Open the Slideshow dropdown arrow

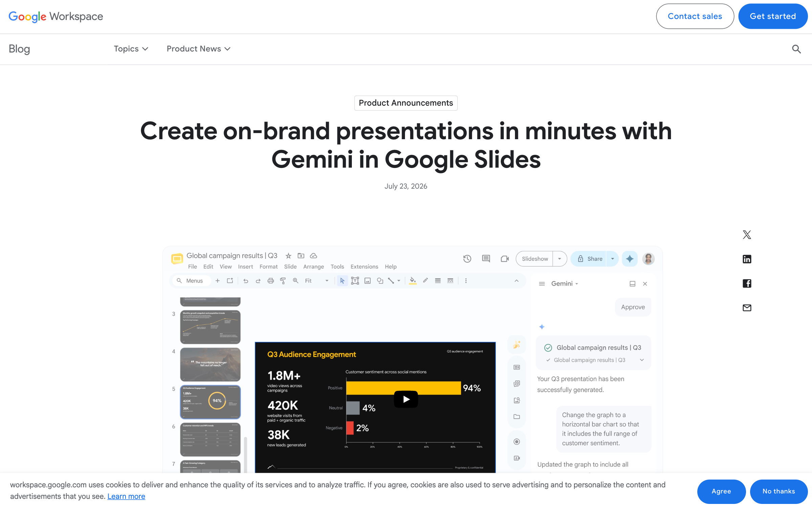560,259
